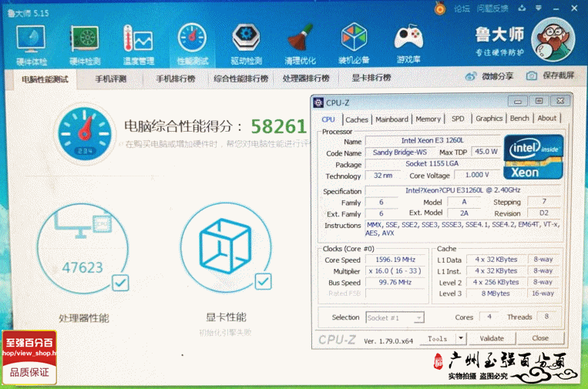The image size is (588, 389).
Task: Click the Core Voltage value 1.000 V
Action: [476, 175]
